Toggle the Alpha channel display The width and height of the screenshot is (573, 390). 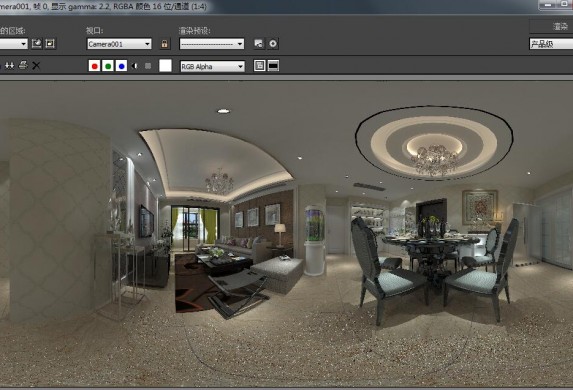tap(135, 66)
